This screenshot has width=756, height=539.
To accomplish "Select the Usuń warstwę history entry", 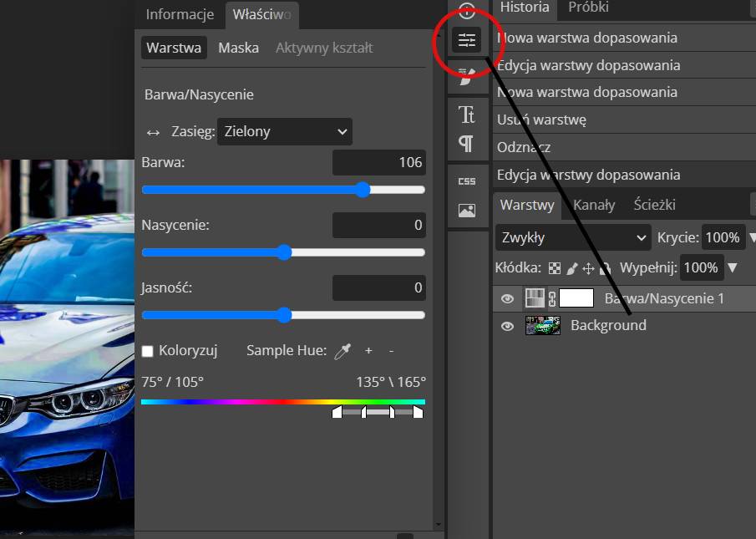I will pos(541,119).
